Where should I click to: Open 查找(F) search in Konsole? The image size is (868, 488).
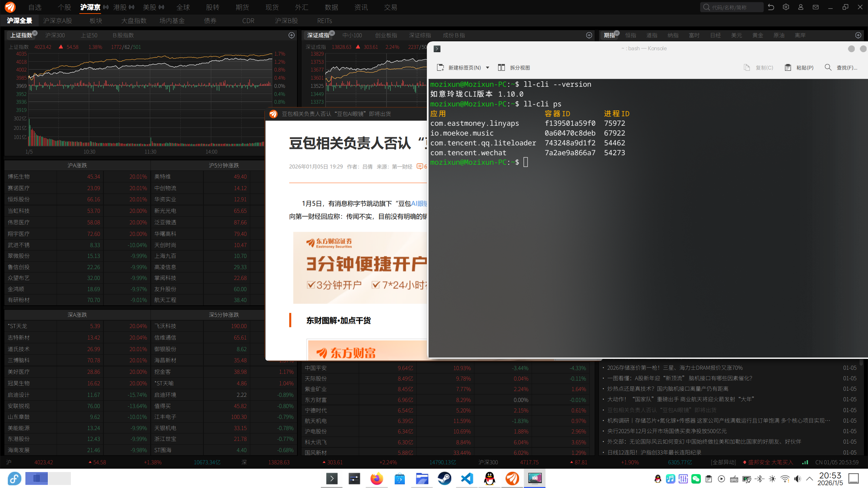(841, 68)
